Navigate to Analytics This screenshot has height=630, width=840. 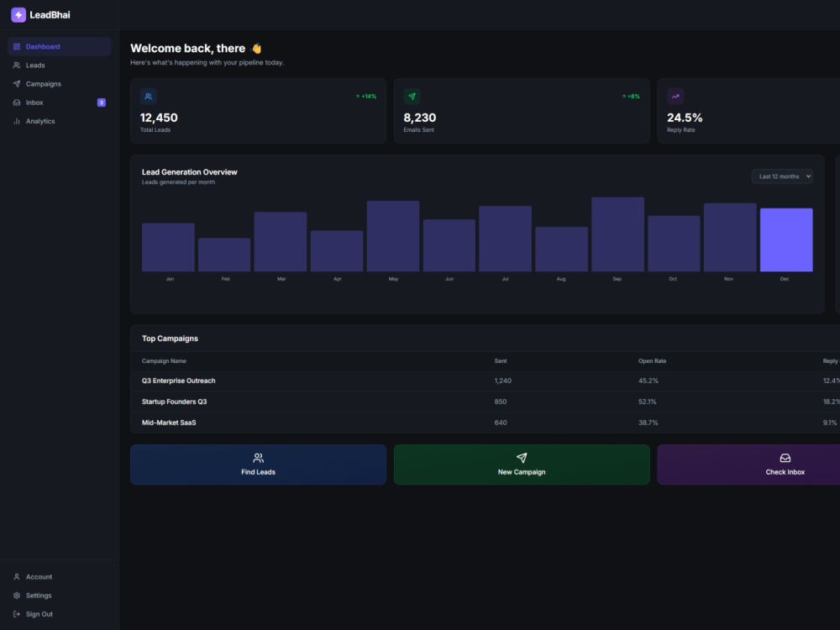click(x=60, y=121)
